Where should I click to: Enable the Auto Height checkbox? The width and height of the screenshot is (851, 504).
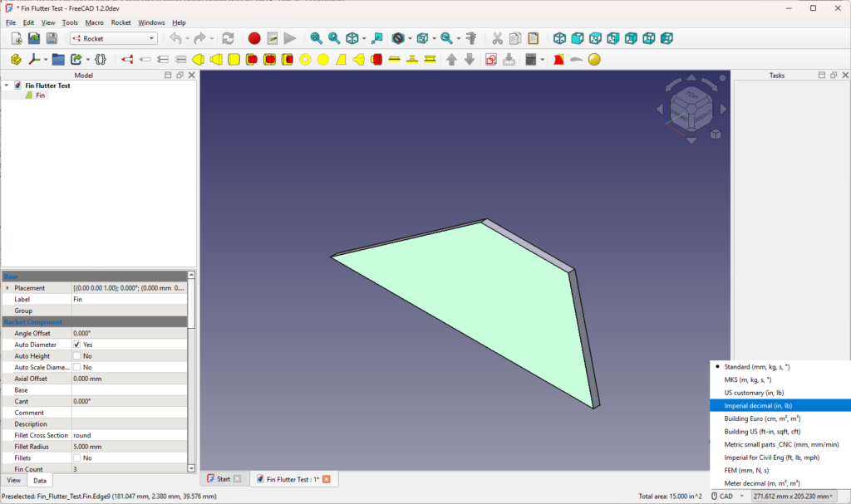tap(77, 356)
